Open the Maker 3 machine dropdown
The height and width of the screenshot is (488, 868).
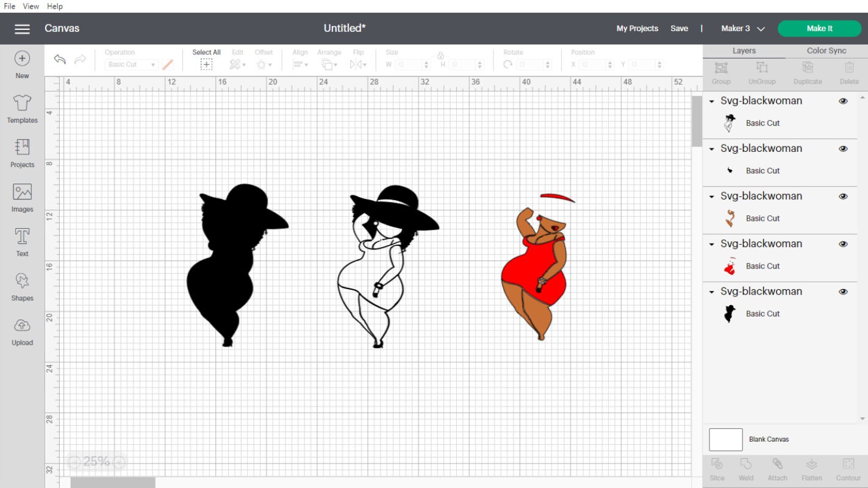[x=741, y=28]
